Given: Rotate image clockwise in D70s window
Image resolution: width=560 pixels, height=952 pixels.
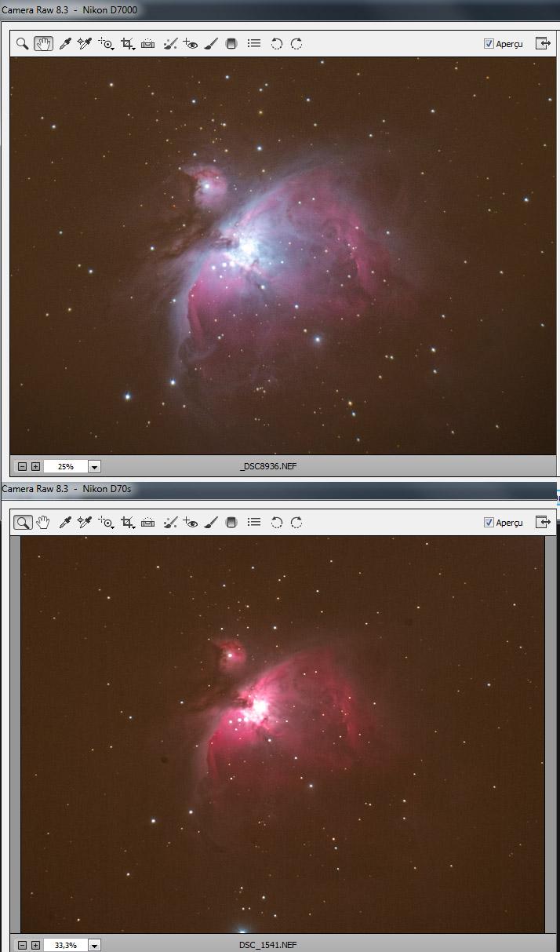Looking at the screenshot, I should [x=296, y=522].
